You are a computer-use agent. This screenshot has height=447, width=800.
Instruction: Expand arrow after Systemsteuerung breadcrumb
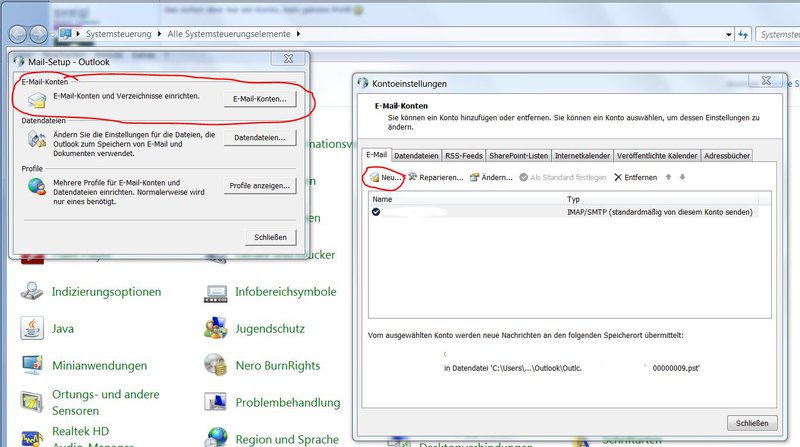click(x=159, y=34)
